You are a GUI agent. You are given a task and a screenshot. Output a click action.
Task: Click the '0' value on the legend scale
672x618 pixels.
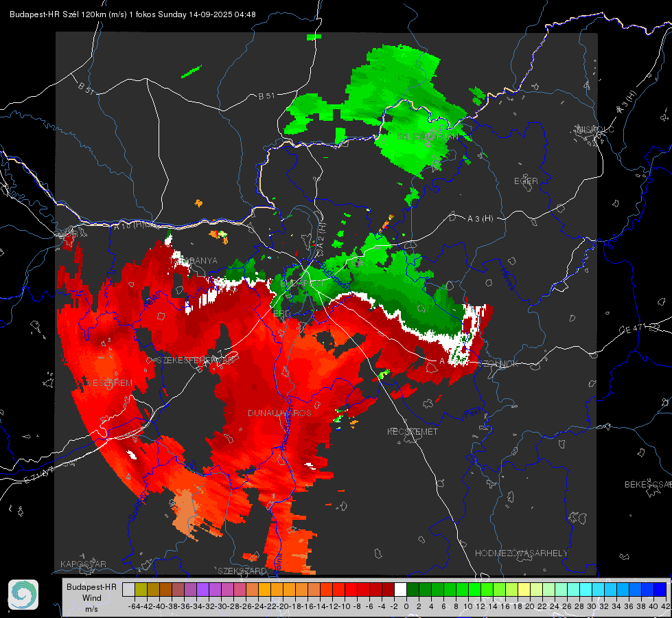pos(406,606)
